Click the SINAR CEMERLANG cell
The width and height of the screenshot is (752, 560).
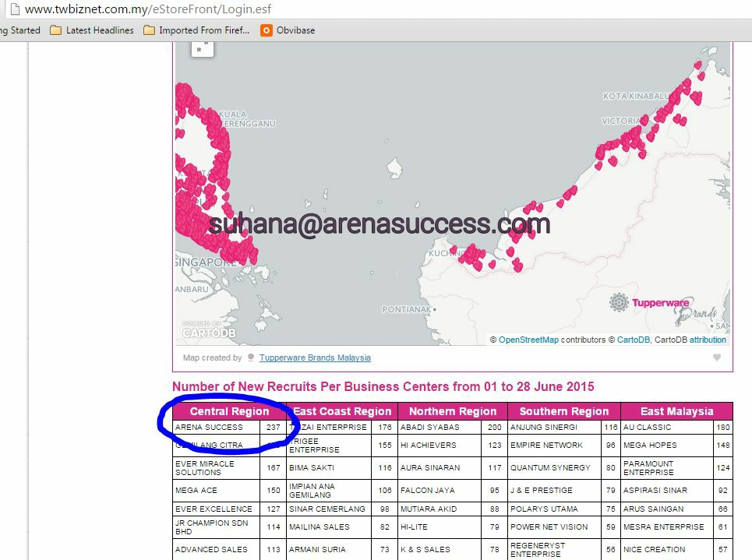click(329, 509)
